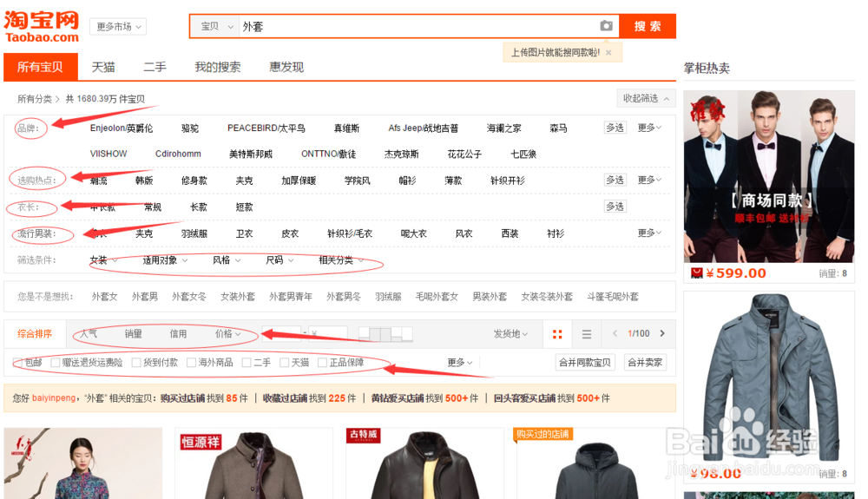This screenshot has width=868, height=499.
Task: Click the maximum price input field
Action: [328, 333]
